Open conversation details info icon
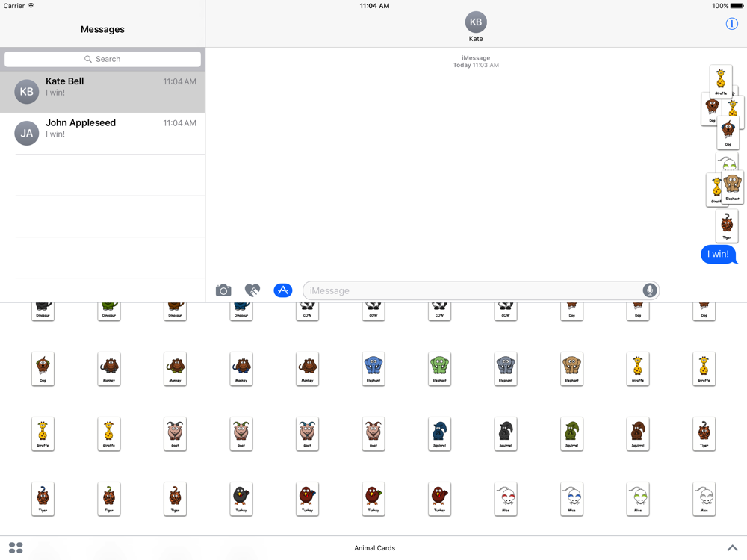 tap(731, 24)
